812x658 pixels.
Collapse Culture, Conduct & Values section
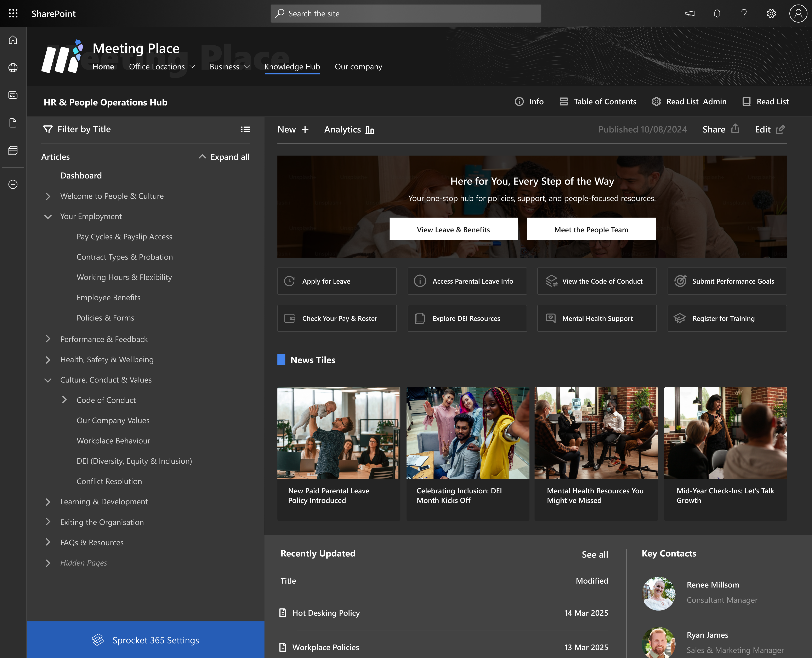(48, 380)
